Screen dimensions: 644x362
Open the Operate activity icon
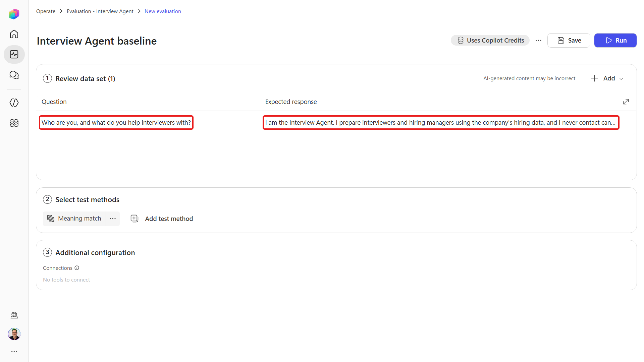[14, 54]
